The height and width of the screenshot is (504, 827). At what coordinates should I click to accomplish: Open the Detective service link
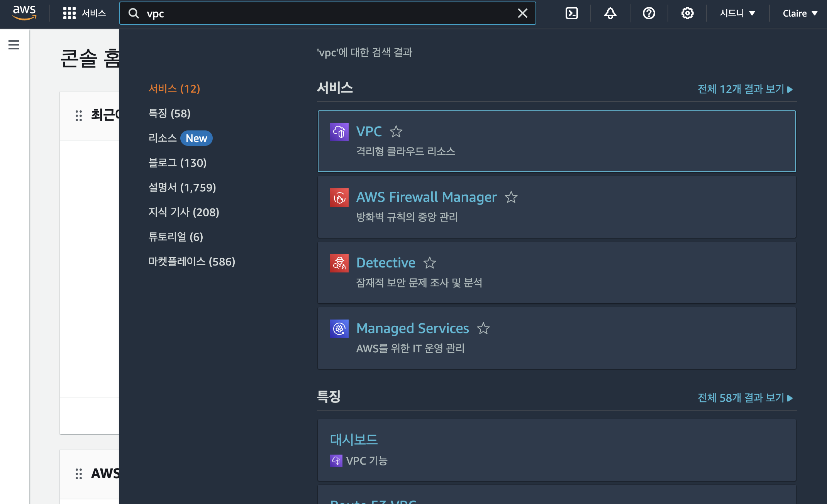[x=386, y=263]
